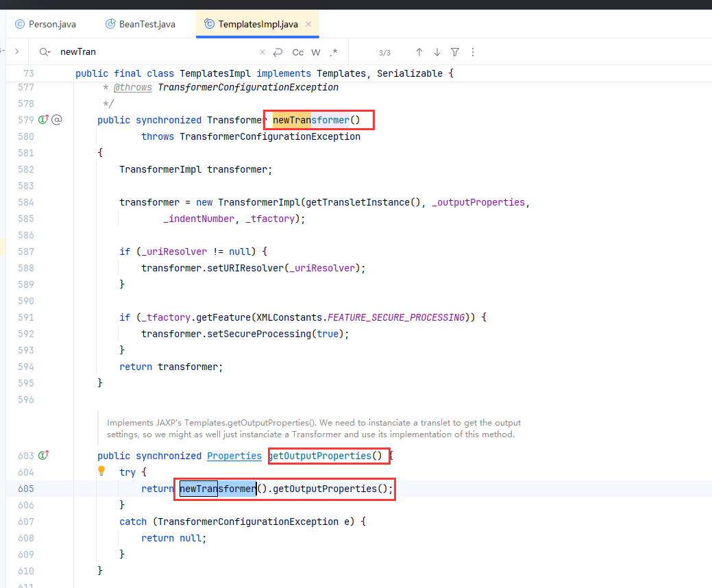
Task: Clear the newTran search text
Action: point(262,52)
